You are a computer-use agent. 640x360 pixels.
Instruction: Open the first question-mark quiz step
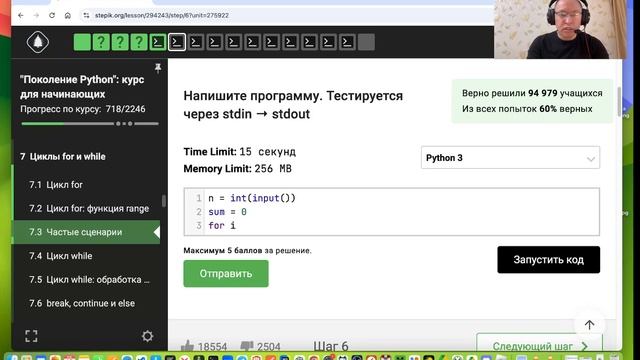click(x=101, y=42)
